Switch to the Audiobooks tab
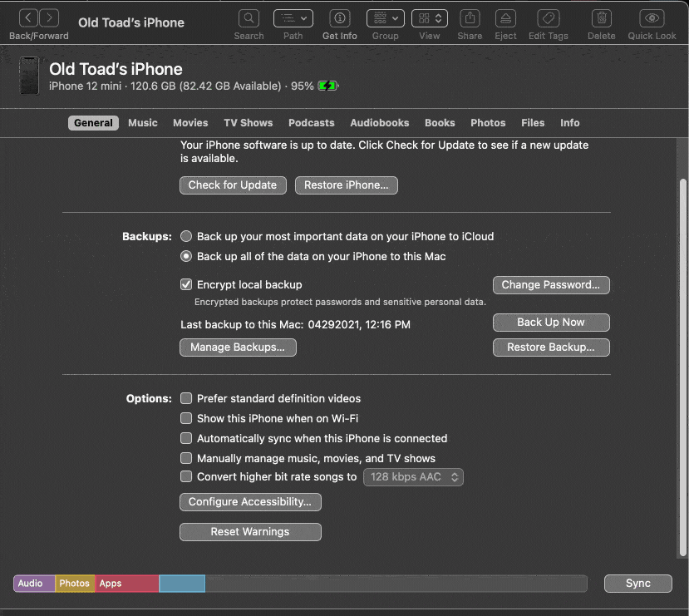 (x=380, y=123)
